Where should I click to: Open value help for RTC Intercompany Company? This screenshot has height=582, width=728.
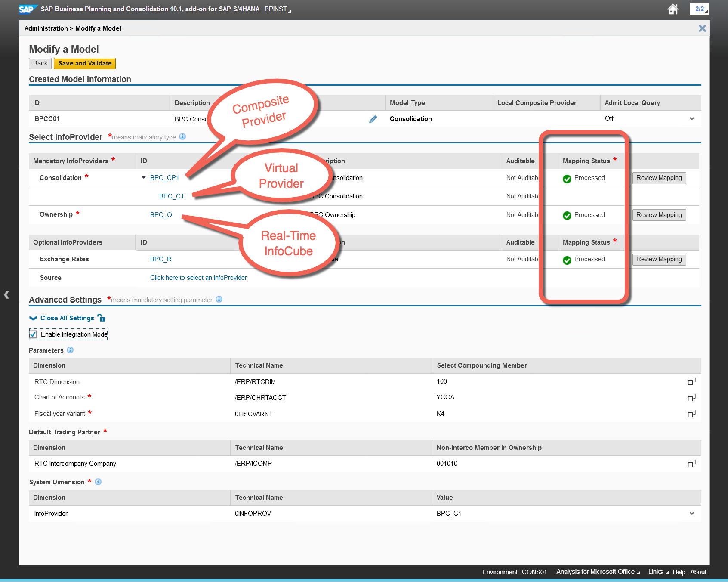point(691,464)
